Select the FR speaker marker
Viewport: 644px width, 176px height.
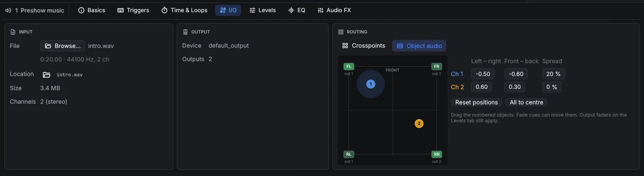pos(437,67)
